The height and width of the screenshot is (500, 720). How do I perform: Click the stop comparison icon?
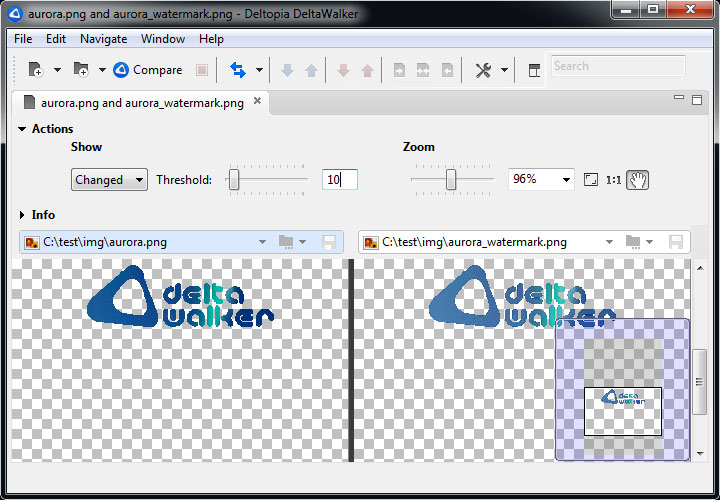click(x=202, y=70)
